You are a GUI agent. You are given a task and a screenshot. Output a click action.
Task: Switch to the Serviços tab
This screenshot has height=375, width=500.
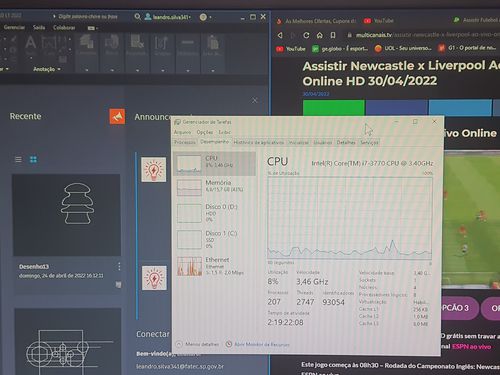[x=369, y=142]
